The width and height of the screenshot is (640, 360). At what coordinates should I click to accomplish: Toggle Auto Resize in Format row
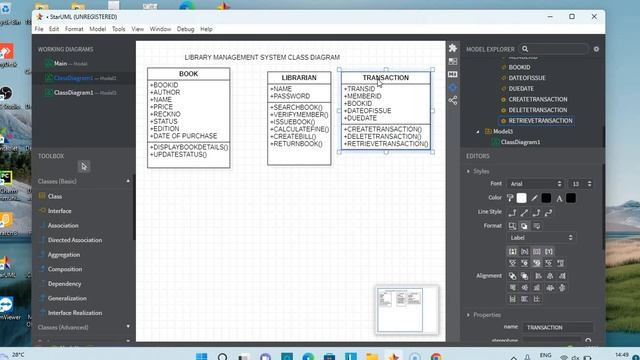(512, 226)
